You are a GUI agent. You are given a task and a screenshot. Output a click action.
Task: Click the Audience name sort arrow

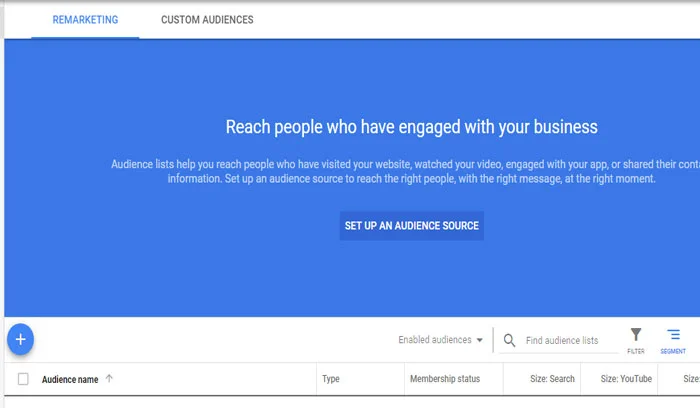(109, 379)
